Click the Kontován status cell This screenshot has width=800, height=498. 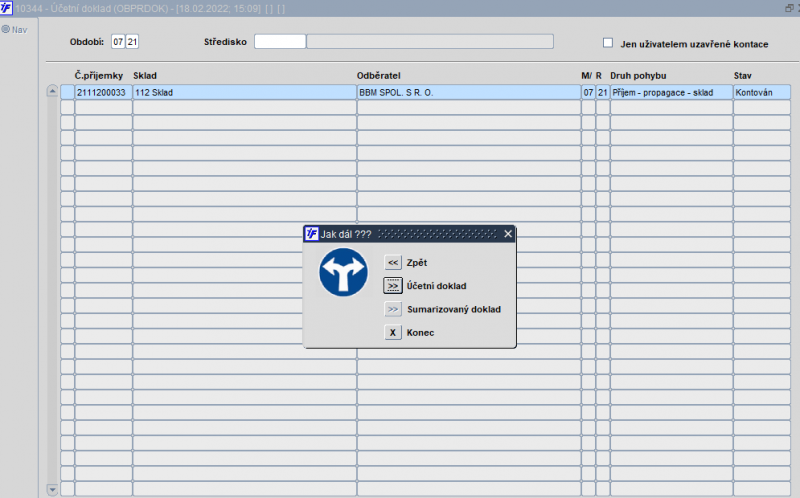(762, 92)
